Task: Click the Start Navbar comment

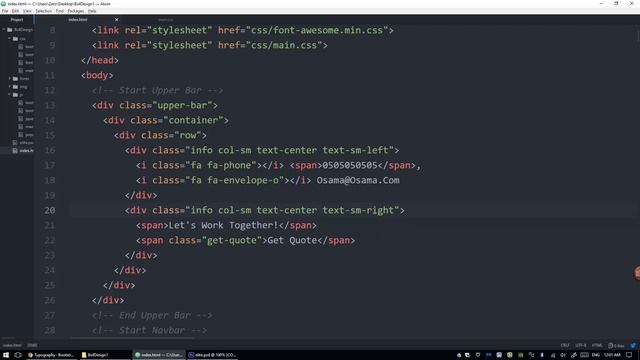Action: (x=149, y=330)
